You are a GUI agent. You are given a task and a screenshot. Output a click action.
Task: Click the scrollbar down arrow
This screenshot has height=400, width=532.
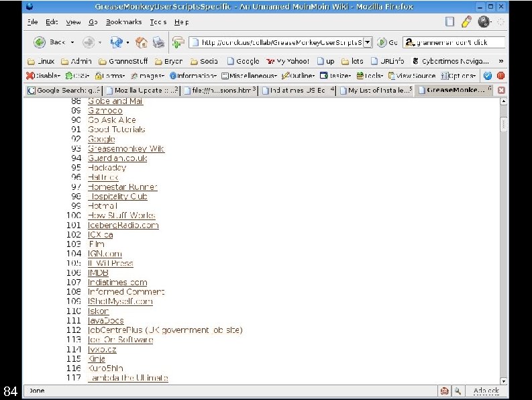click(x=504, y=381)
